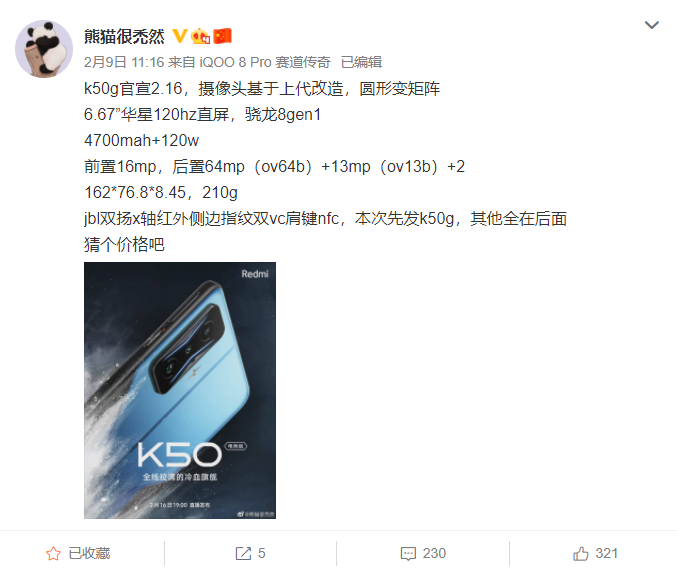Click the like count 321

pos(607,553)
